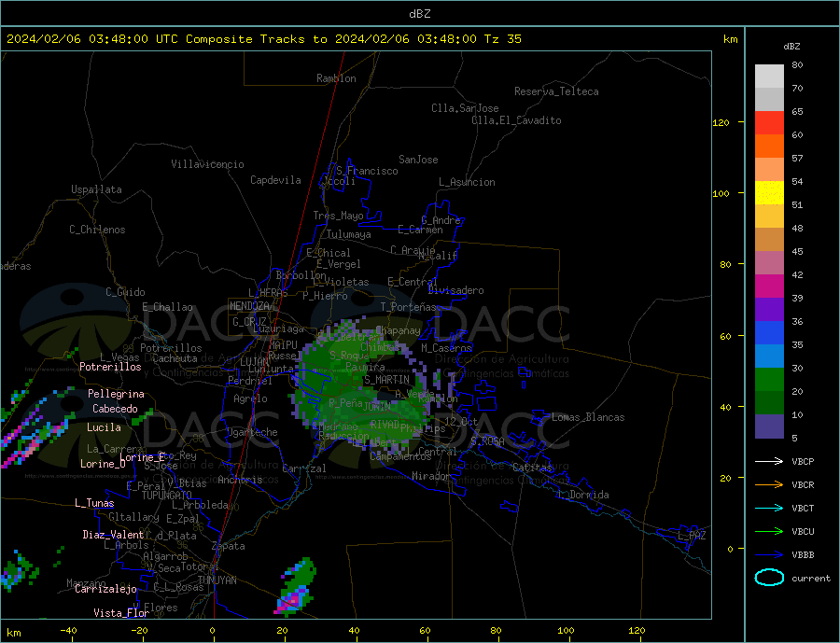
Task: Click the 'Lomas_Blancas' place label
Action: [x=588, y=417]
